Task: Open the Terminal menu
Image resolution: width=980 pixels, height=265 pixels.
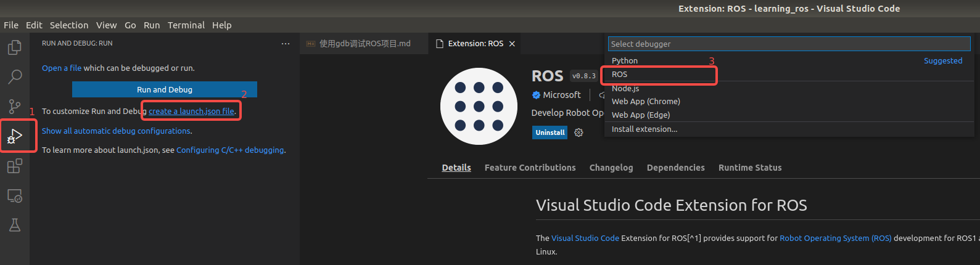Action: (x=186, y=25)
